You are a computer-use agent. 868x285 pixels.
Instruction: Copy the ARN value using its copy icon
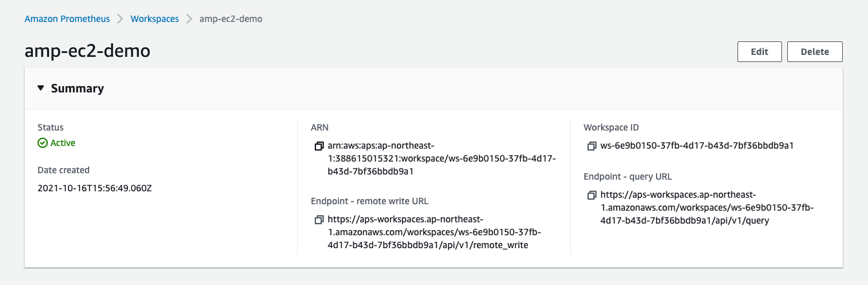tap(319, 146)
